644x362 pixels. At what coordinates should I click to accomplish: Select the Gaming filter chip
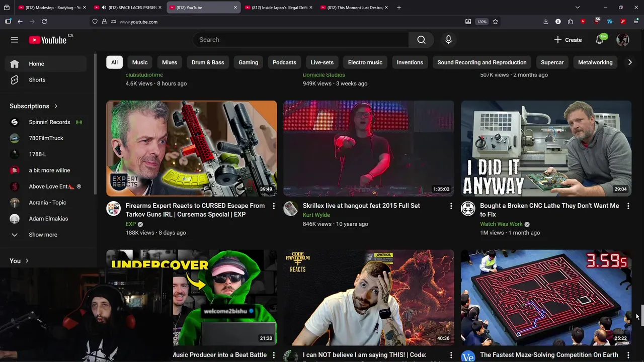(248, 62)
